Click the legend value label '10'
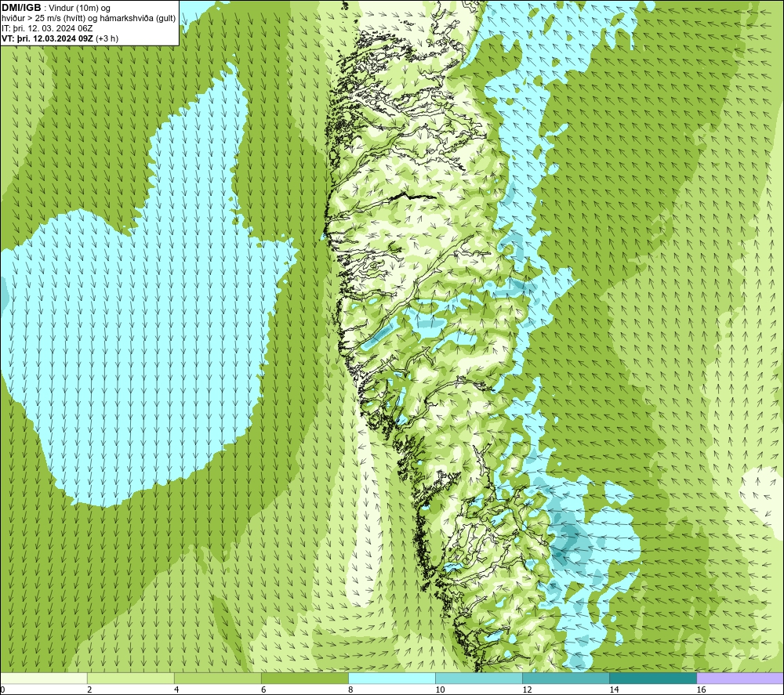784x695 pixels. 440,690
